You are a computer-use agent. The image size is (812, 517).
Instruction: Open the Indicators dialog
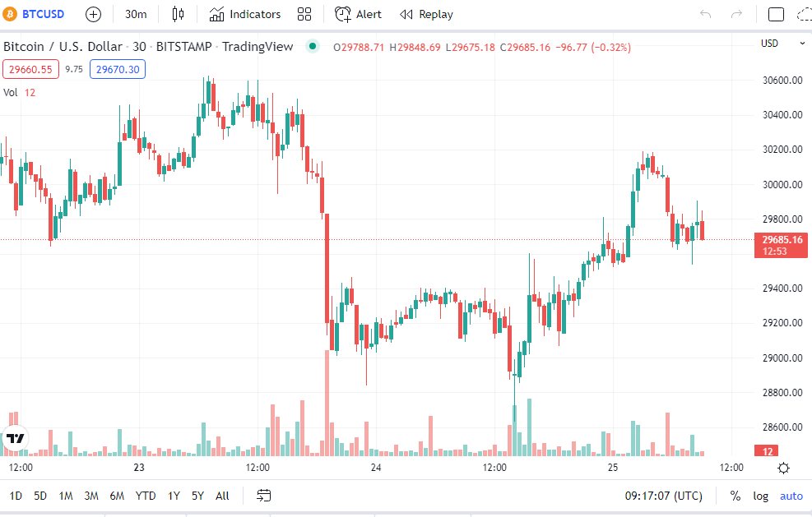244,14
